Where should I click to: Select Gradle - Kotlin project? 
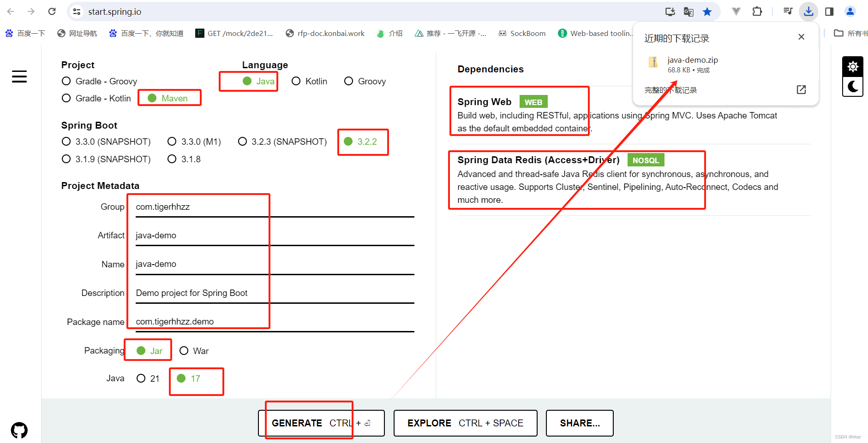point(96,98)
